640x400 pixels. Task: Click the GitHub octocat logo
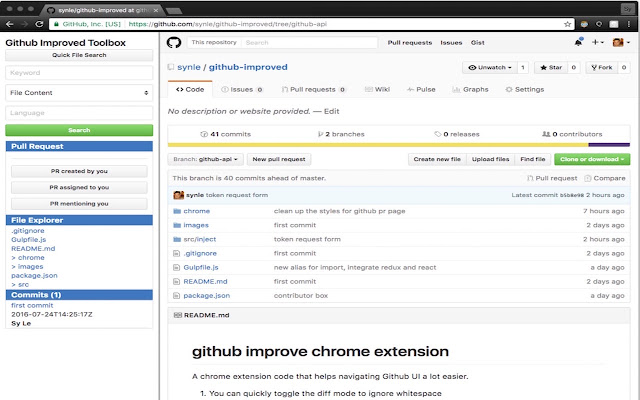click(174, 42)
